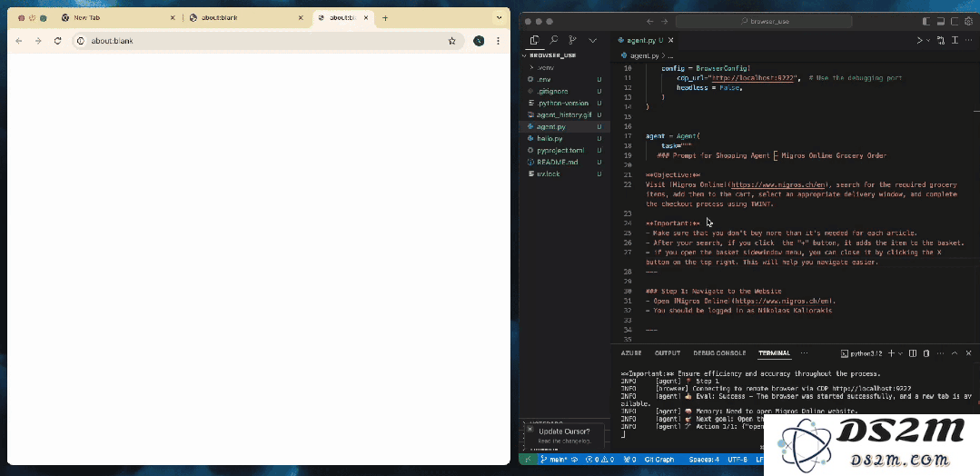
Task: Open a new Chrome tab with plus
Action: point(385,17)
